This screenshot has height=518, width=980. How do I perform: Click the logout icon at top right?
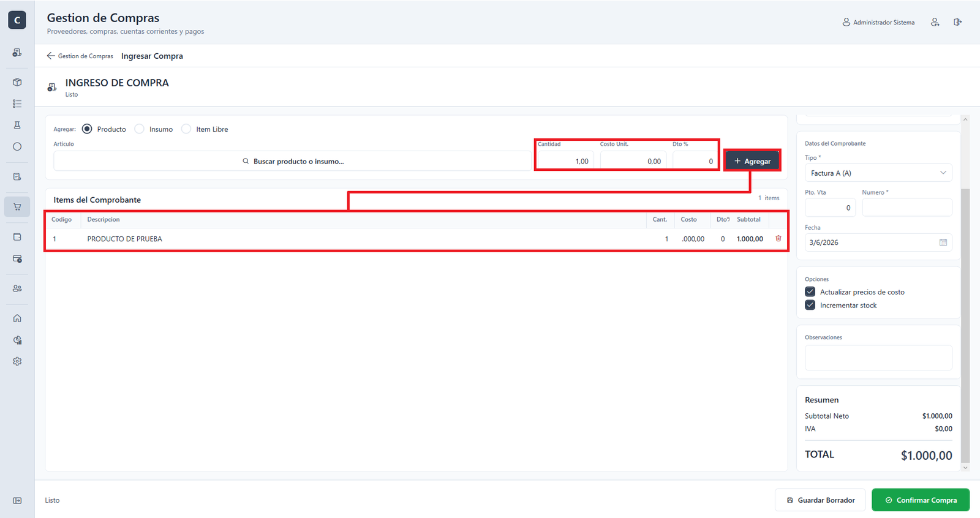coord(957,22)
